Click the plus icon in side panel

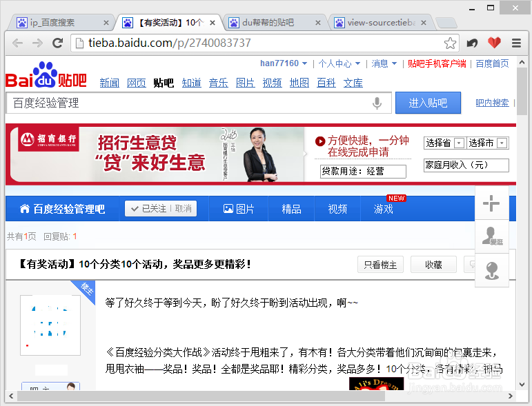coord(491,203)
